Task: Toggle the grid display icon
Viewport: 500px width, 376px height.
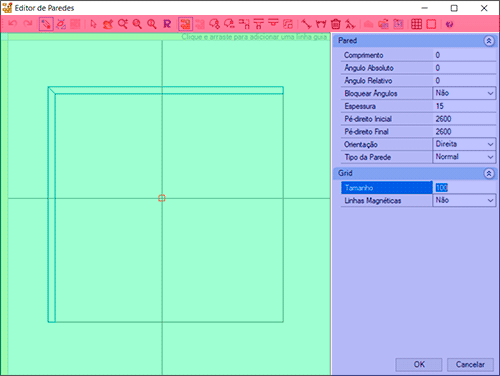Action: tap(416, 24)
